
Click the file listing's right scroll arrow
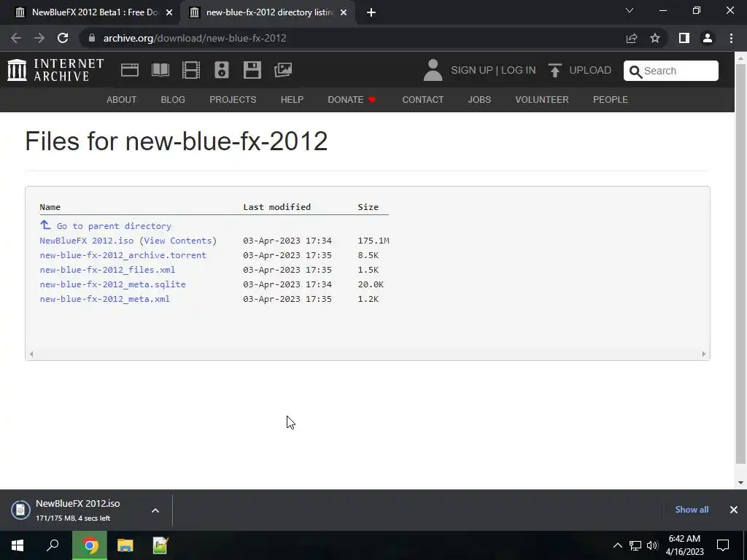coord(703,354)
